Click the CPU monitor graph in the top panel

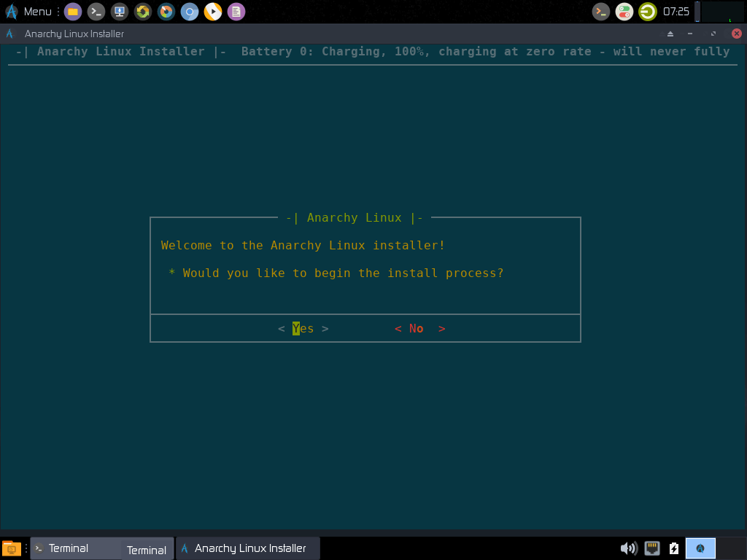[x=723, y=12]
